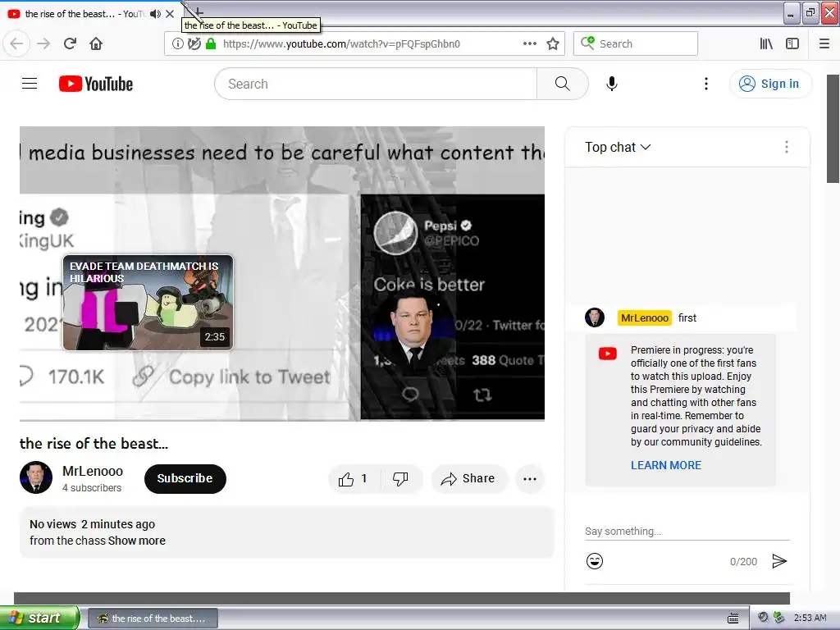Open more actions menu beside Share
This screenshot has height=630, width=840.
pos(530,479)
